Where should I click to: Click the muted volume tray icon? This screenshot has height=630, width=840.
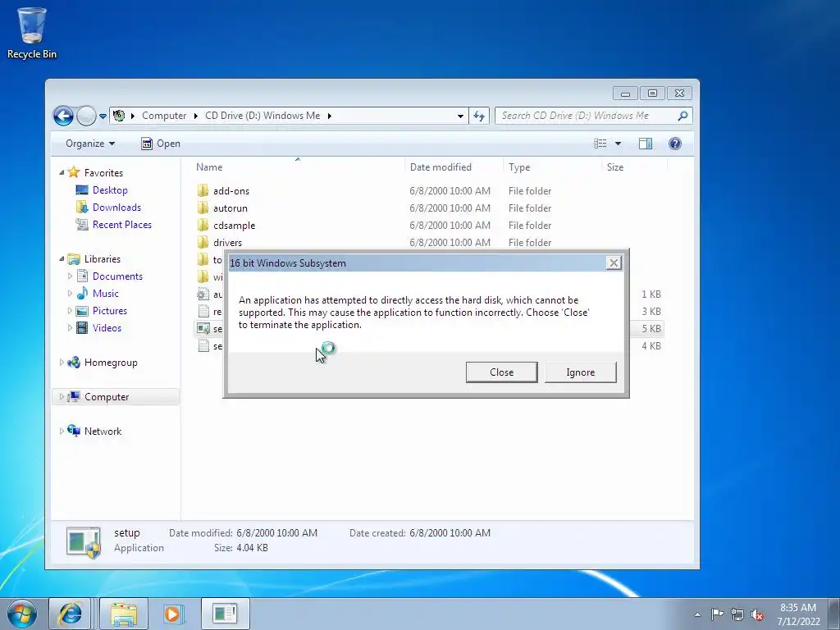click(757, 614)
